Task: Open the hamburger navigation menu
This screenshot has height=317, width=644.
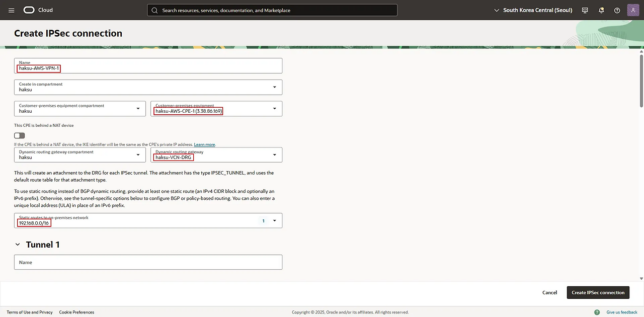Action: (x=12, y=10)
